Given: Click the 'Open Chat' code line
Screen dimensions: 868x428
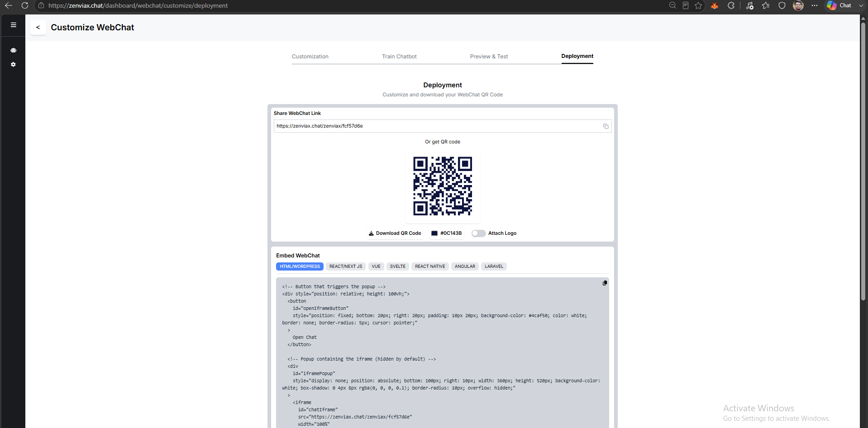Looking at the screenshot, I should [x=305, y=338].
